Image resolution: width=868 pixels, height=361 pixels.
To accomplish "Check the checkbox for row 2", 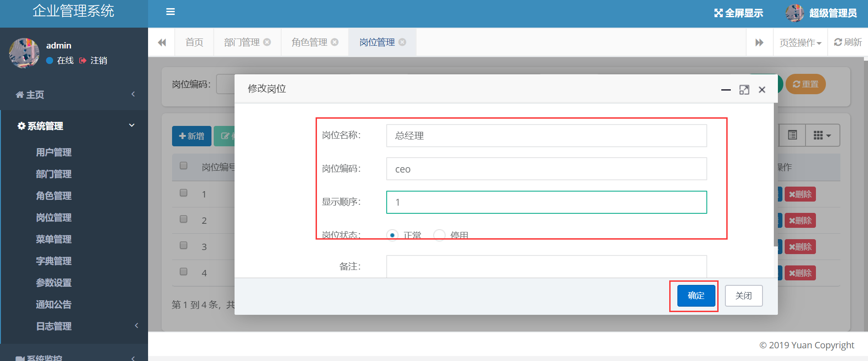I will pyautogui.click(x=183, y=219).
